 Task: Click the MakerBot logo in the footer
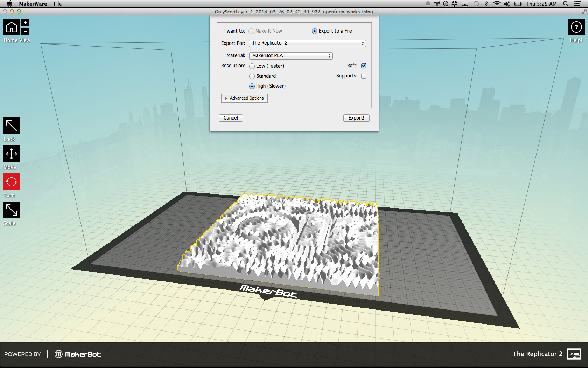pyautogui.click(x=78, y=354)
